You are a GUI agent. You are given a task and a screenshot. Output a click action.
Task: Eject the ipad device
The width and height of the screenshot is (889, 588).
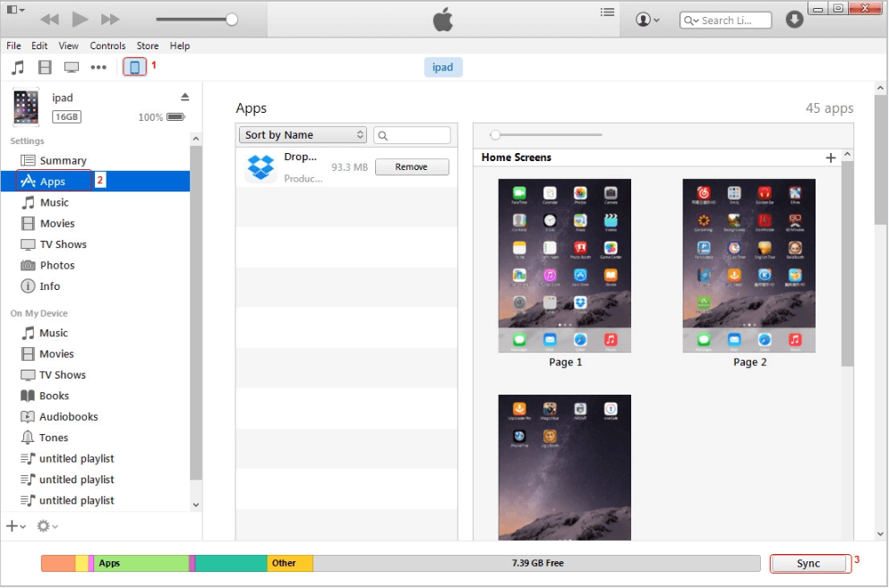(x=185, y=97)
